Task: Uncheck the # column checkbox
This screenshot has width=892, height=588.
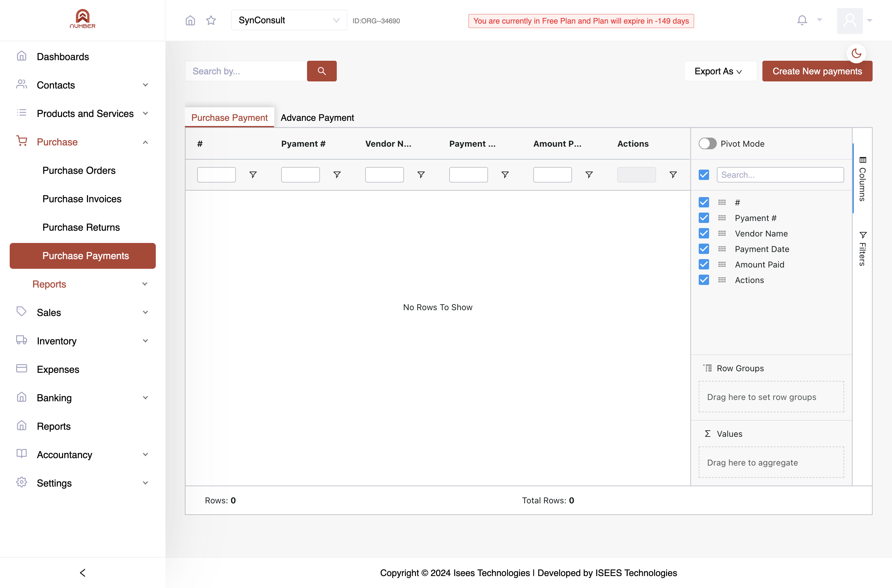Action: (x=704, y=202)
